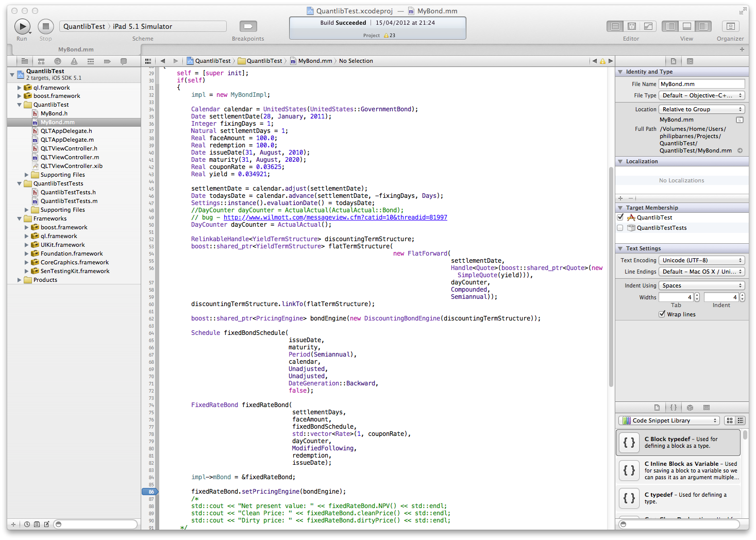Open the Indent Using dropdown
Screen dimensions: 756x540
pos(702,285)
